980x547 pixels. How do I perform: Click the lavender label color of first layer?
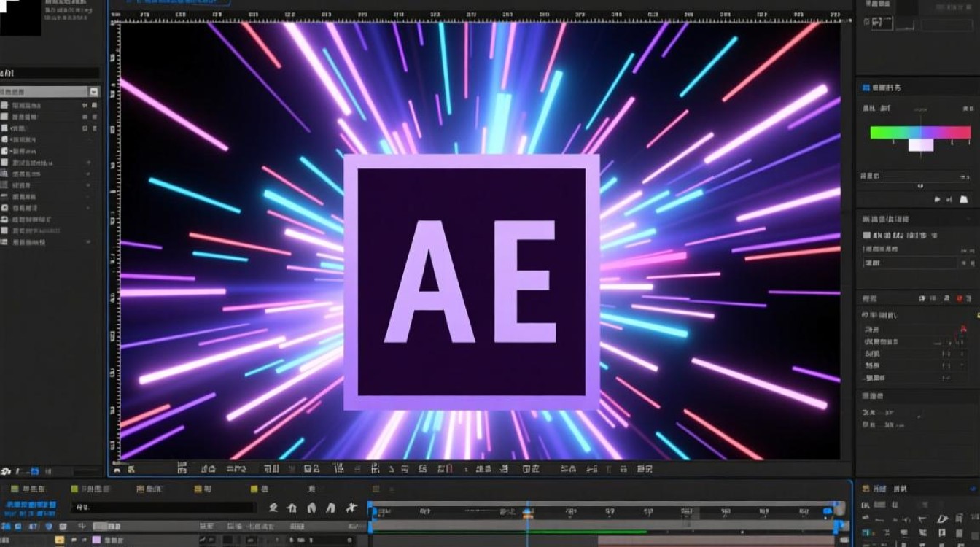(96, 540)
